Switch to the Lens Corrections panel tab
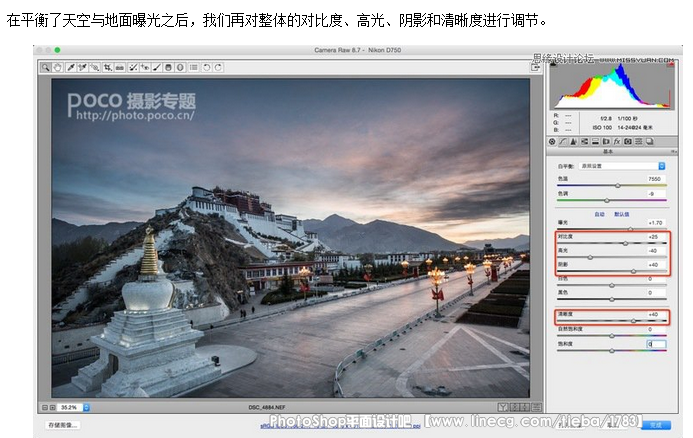The width and height of the screenshot is (693, 438). point(606,141)
